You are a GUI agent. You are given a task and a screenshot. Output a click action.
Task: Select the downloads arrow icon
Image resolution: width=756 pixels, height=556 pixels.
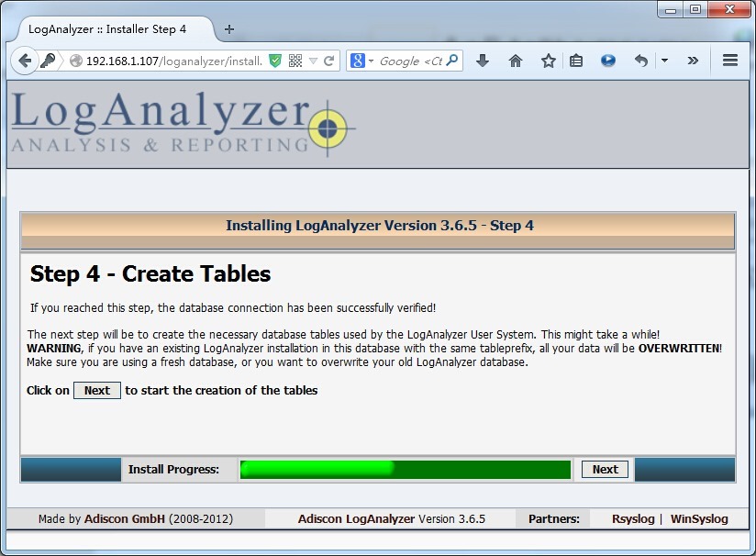pos(483,61)
